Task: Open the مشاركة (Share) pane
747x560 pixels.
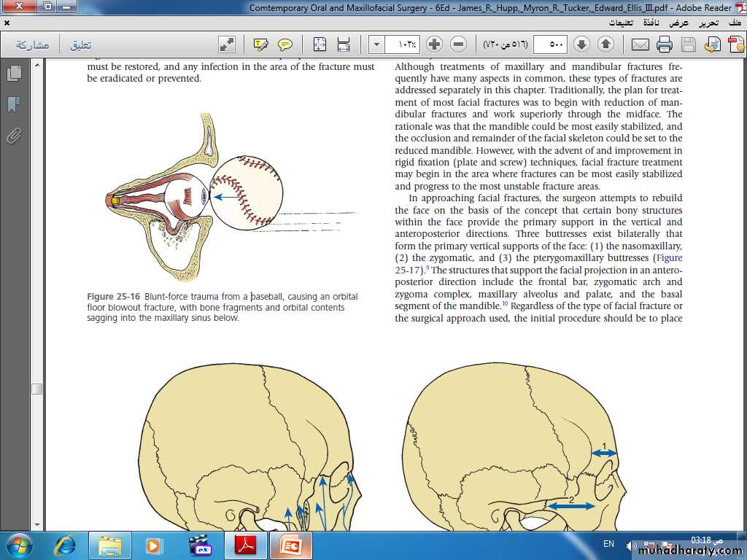Action: point(32,44)
